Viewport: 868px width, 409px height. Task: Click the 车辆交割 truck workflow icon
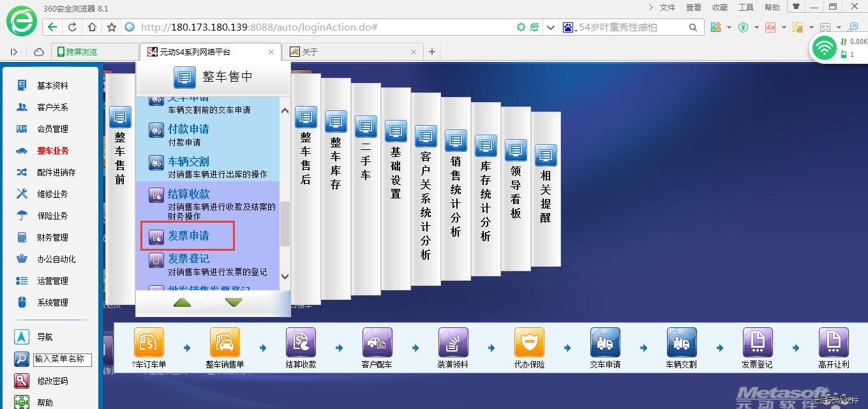click(681, 343)
